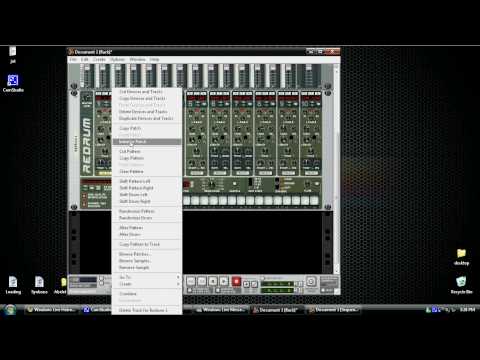Choose Shift Pattern Left
The height and width of the screenshot is (360, 480).
click(x=147, y=181)
